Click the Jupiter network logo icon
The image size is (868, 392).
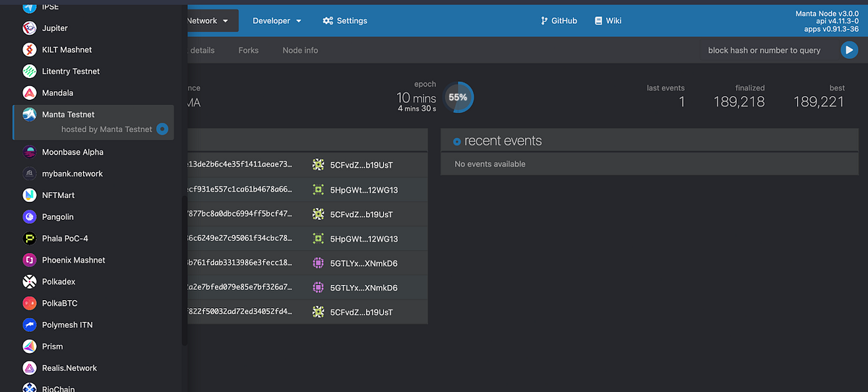click(x=30, y=28)
